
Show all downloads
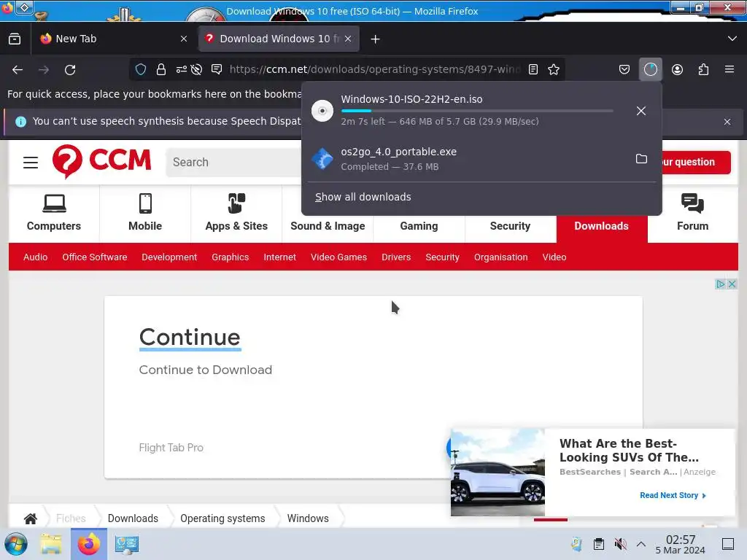363,197
